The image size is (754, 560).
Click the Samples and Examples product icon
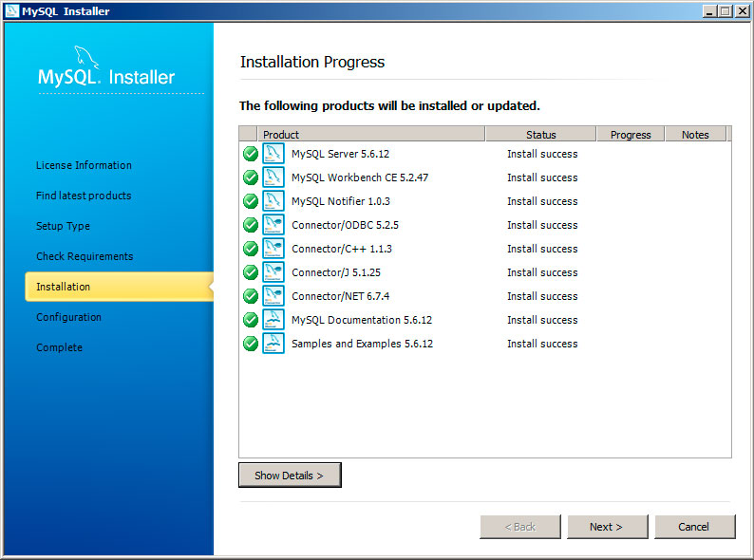273,344
